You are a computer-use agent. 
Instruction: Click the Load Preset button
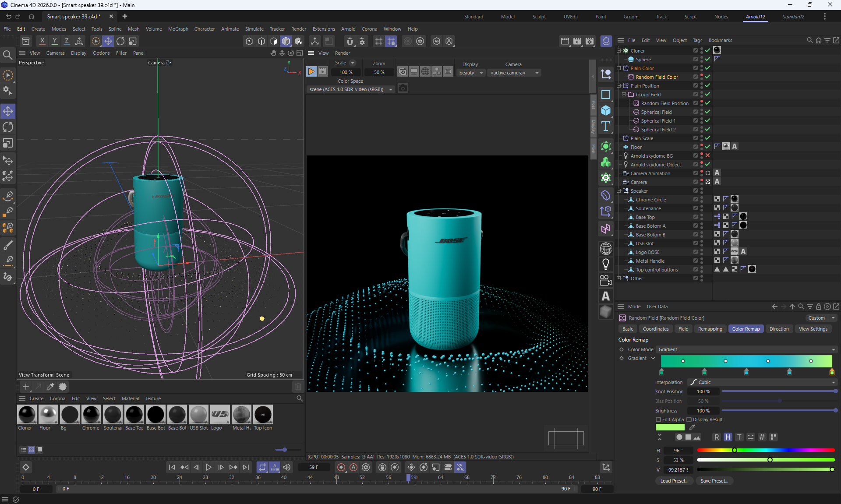(674, 481)
